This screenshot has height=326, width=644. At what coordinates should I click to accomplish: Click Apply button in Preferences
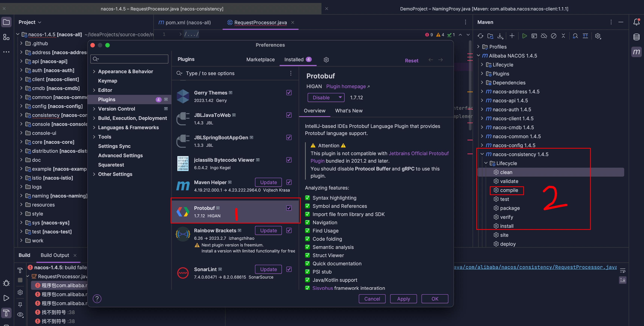pos(403,299)
